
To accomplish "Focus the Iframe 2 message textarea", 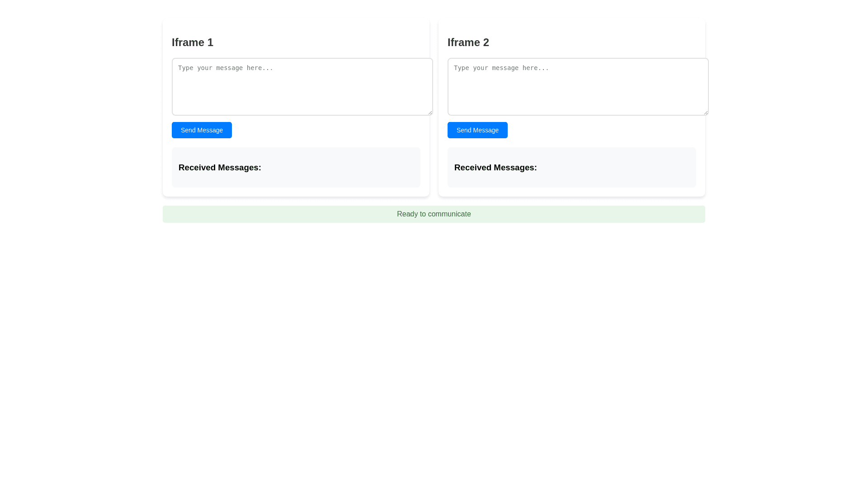I will coord(578,93).
